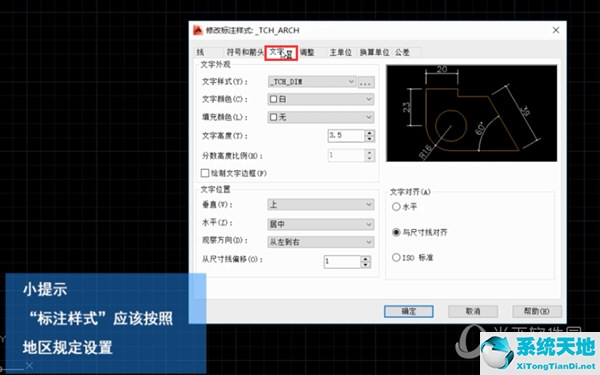
Task: Select the 与尺寸线对齐 radio button
Action: (x=396, y=232)
